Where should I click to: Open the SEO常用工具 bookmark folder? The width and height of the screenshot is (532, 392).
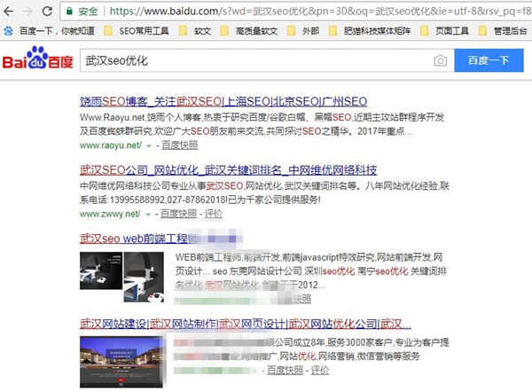click(137, 31)
